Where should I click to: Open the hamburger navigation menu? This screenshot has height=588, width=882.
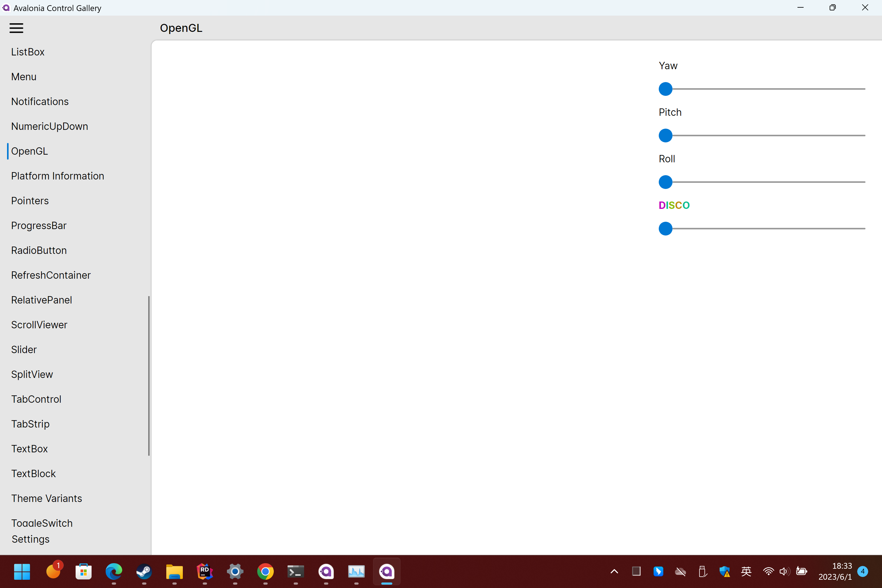click(16, 28)
